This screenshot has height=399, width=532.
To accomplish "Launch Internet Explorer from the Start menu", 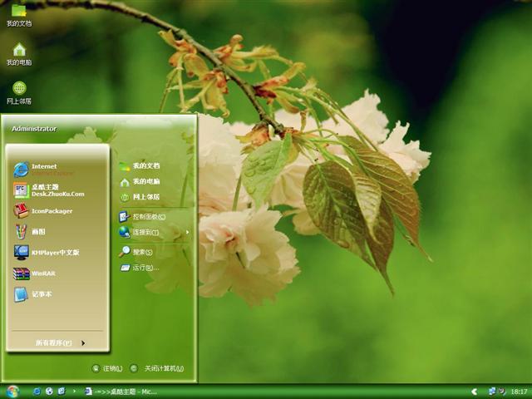I will click(x=44, y=170).
